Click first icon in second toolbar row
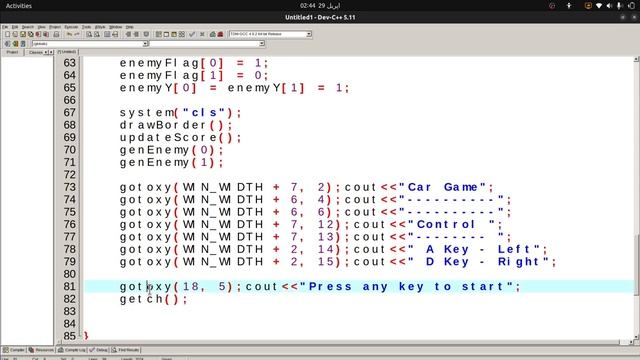The width and height of the screenshot is (640, 360). [x=7, y=43]
